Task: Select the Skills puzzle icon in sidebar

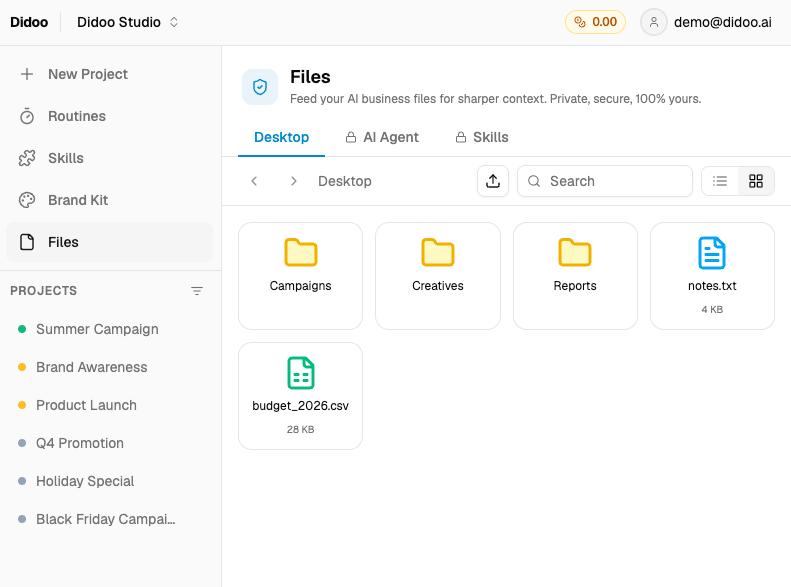Action: [x=28, y=158]
